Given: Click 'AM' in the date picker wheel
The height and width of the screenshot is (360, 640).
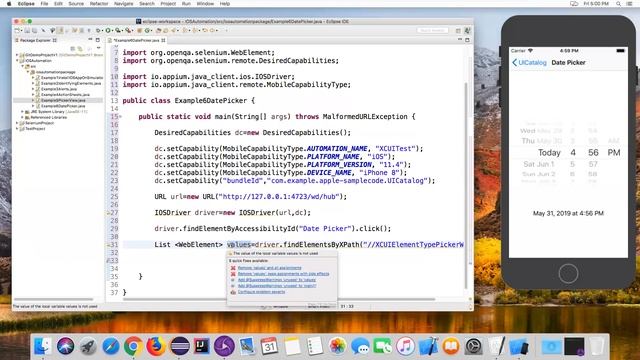Looking at the screenshot, I should pos(614,141).
